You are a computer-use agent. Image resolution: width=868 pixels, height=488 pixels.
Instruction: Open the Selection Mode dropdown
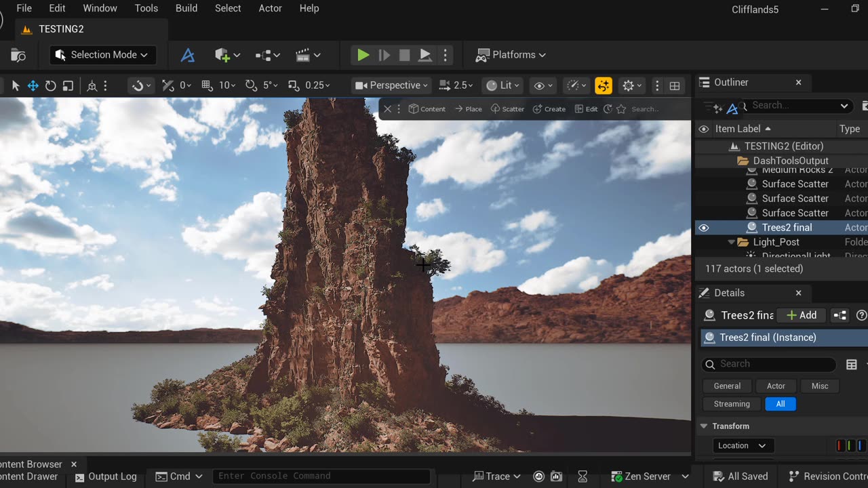[x=103, y=55]
